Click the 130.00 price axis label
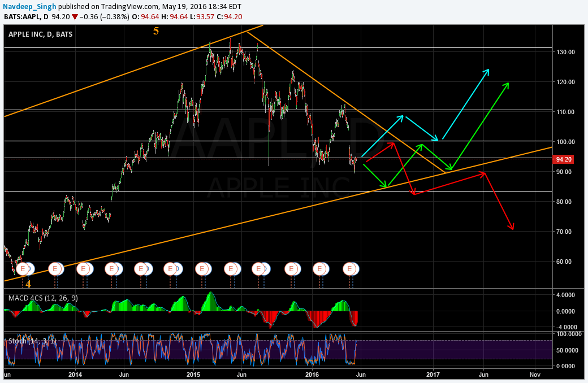Screen dimensions: 588x383 (566, 52)
